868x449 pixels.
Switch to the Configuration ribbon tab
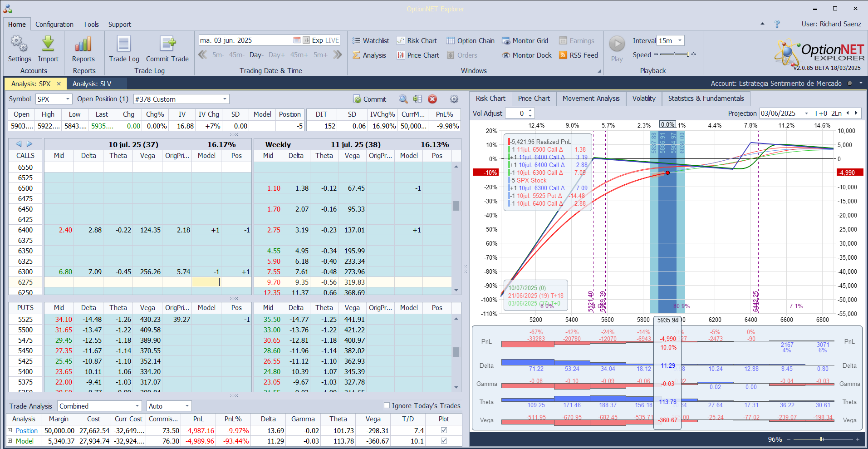[x=54, y=24]
